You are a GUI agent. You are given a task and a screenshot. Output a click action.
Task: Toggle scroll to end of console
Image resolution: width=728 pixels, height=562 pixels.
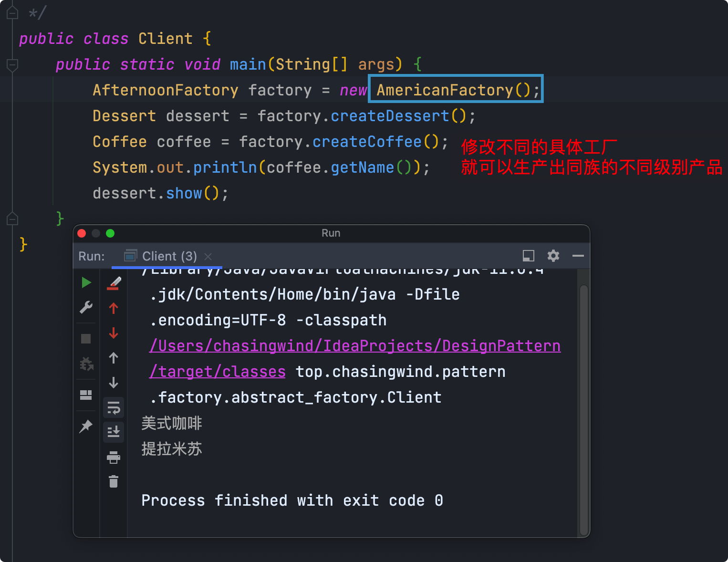[x=114, y=432]
